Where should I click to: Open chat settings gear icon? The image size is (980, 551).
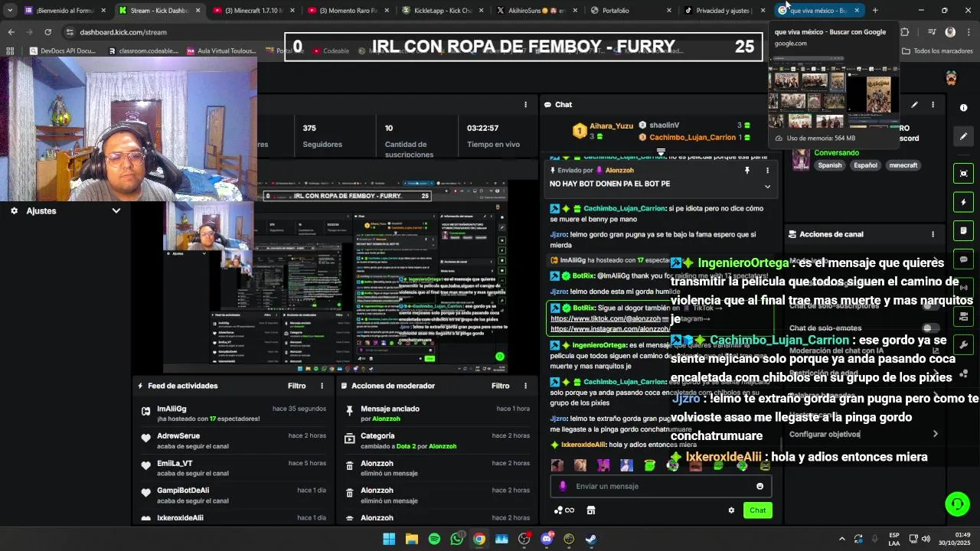[731, 510]
